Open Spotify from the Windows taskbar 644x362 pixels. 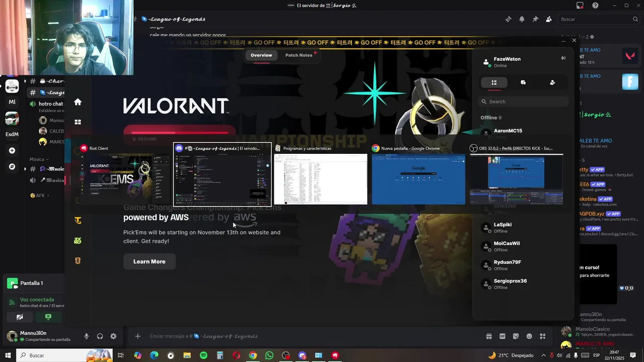[203, 355]
